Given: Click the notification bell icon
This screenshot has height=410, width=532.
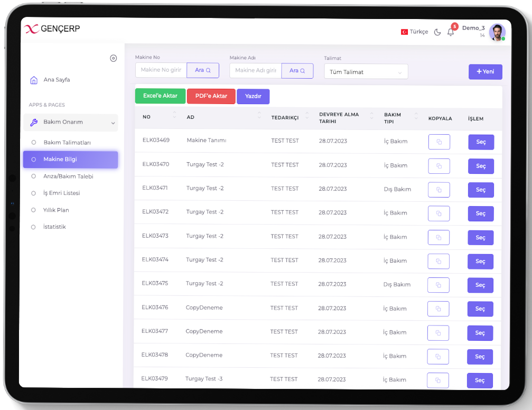Looking at the screenshot, I should coord(451,32).
